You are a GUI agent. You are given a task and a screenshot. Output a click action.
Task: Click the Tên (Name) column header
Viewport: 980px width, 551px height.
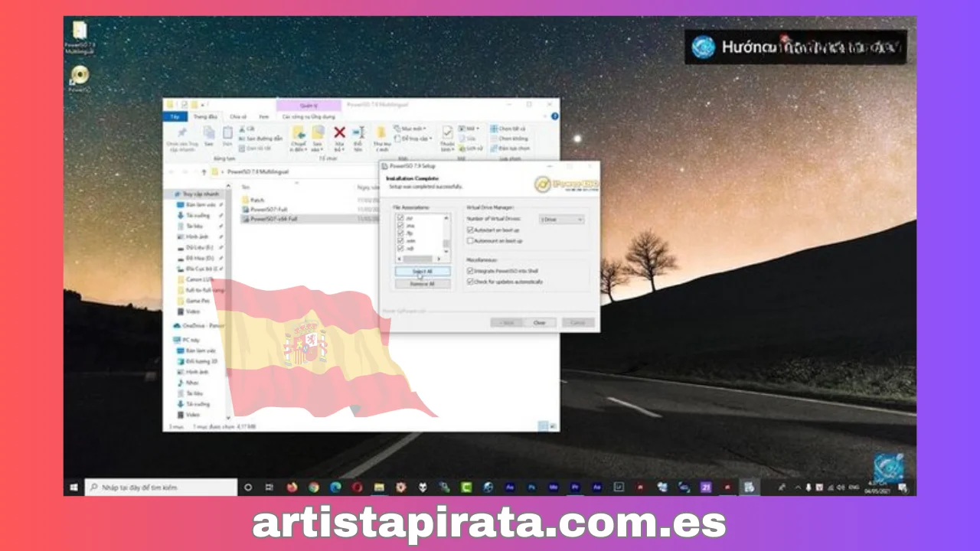pos(247,187)
